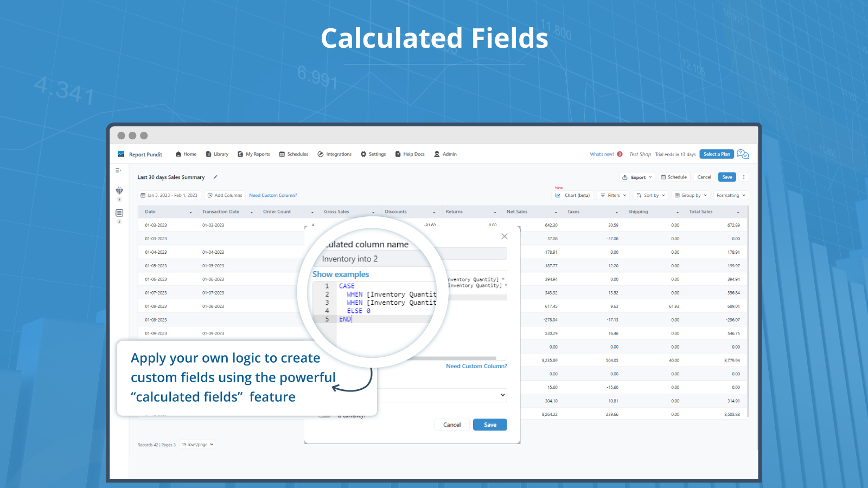868x488 pixels.
Task: Click the What's new notification badge
Action: coord(620,154)
